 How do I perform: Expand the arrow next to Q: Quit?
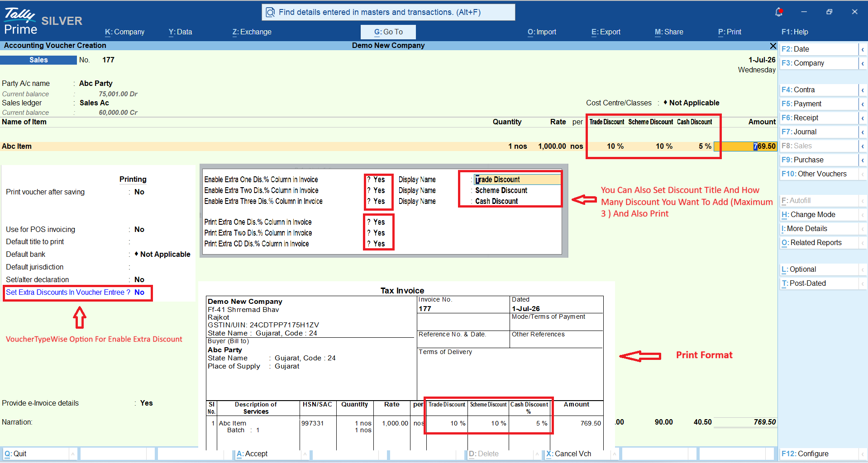point(73,454)
